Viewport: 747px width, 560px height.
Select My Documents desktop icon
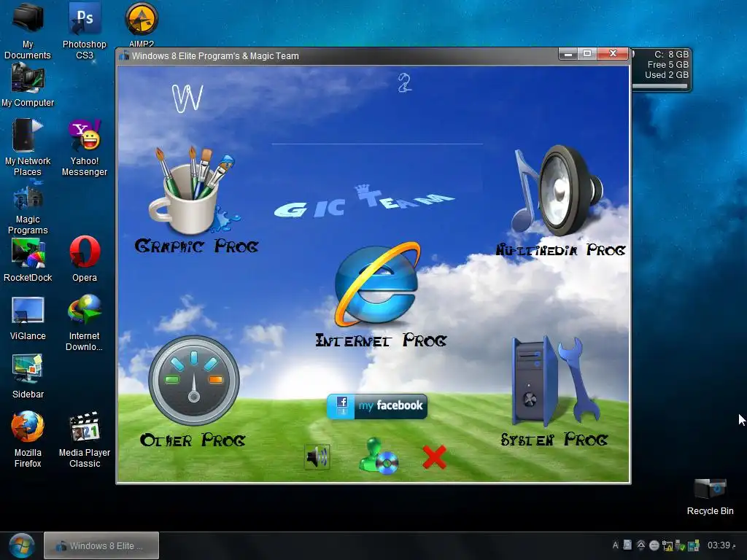(28, 31)
